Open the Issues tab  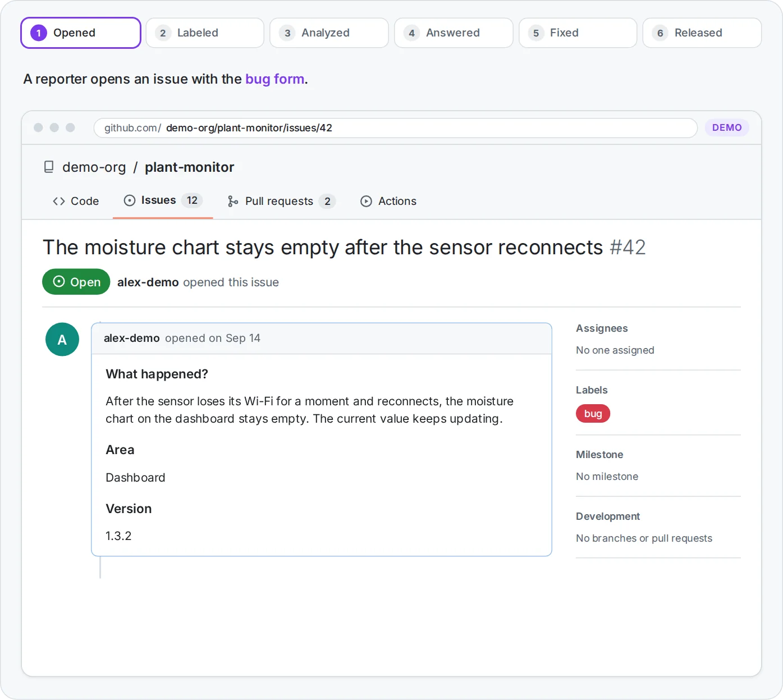tap(163, 201)
